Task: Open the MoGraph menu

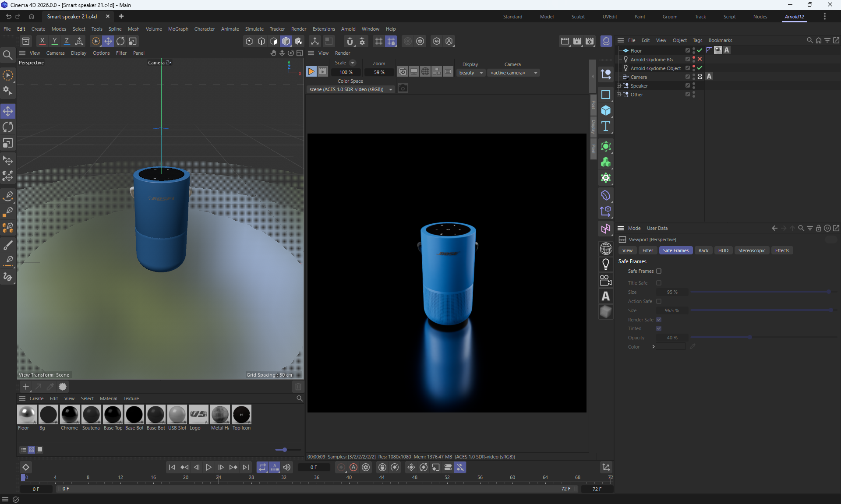Action: pyautogui.click(x=178, y=29)
